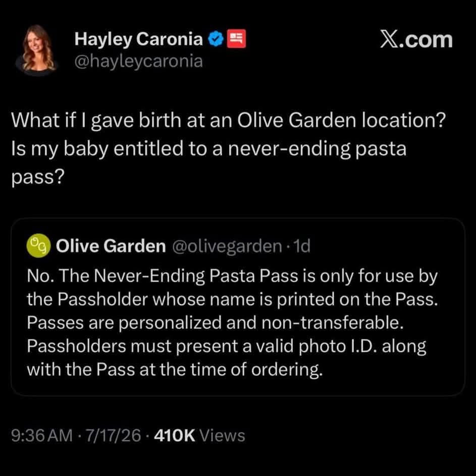476x476 pixels.
Task: Click the tweet text about giving birth
Action: (x=228, y=148)
